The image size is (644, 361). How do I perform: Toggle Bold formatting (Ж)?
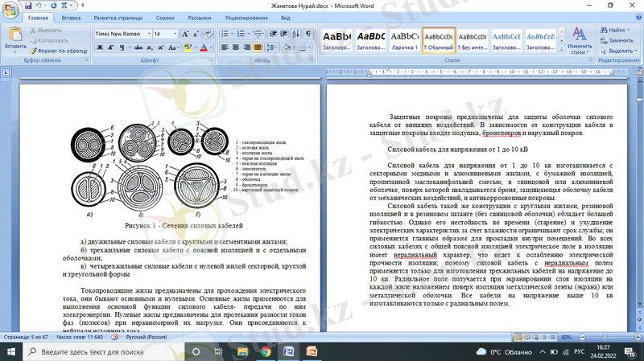99,47
